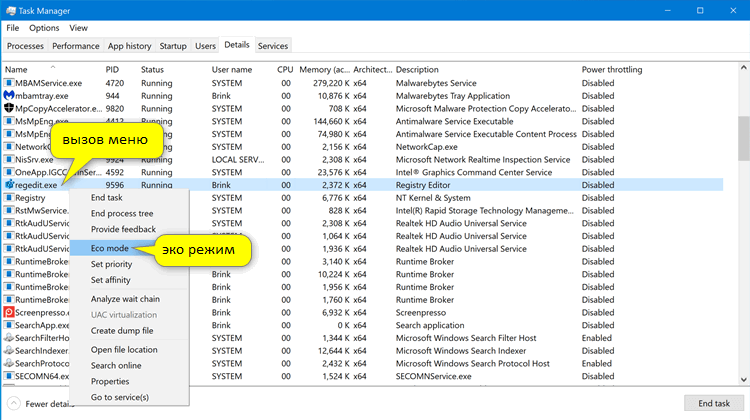Click the Registry process icon
Image resolution: width=750 pixels, height=420 pixels.
pyautogui.click(x=9, y=198)
